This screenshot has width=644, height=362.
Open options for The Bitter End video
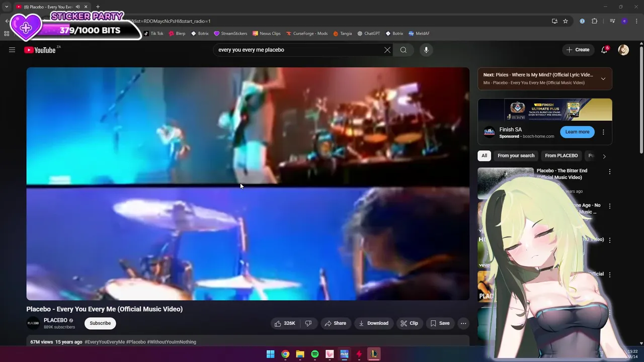[610, 171]
